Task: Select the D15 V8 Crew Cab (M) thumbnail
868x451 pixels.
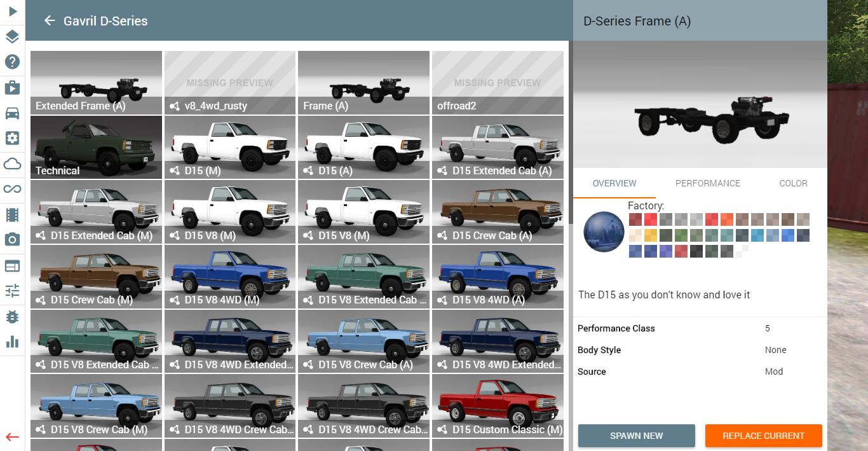Action: [x=96, y=406]
